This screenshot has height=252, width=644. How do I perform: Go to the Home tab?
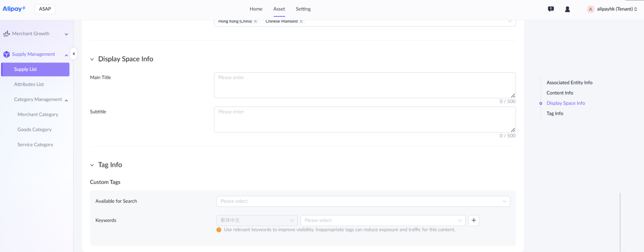coord(256,9)
